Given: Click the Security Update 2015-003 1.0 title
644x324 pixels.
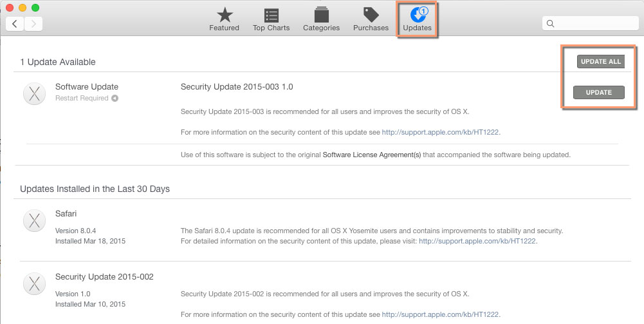Looking at the screenshot, I should (x=237, y=86).
